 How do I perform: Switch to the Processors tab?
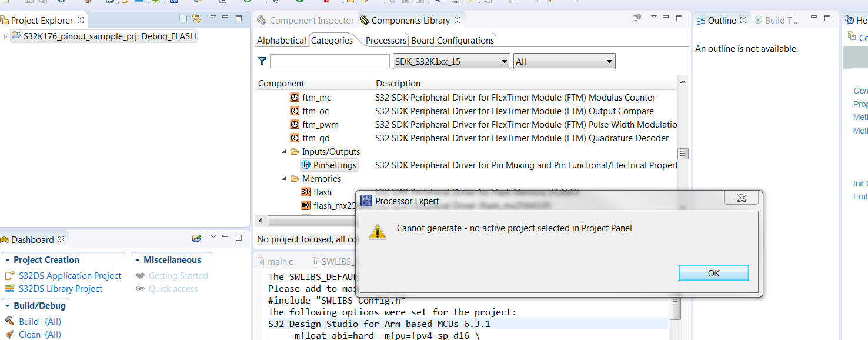386,41
